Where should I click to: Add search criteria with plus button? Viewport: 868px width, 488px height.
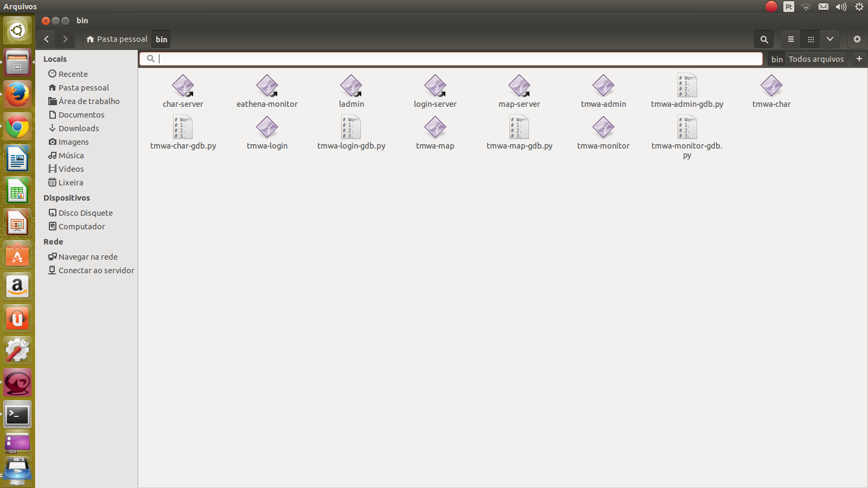click(859, 59)
